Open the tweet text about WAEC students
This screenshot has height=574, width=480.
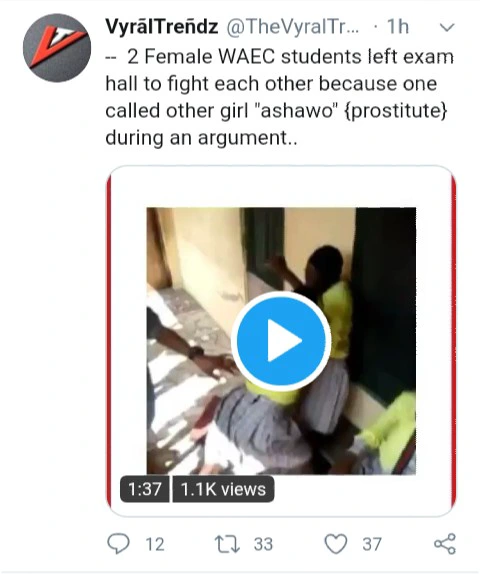point(279,97)
